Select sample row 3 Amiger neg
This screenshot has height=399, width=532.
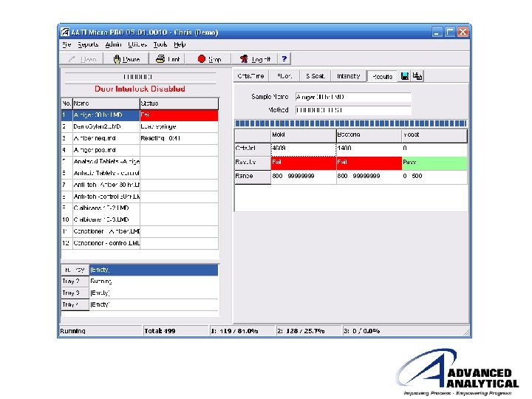(x=140, y=138)
